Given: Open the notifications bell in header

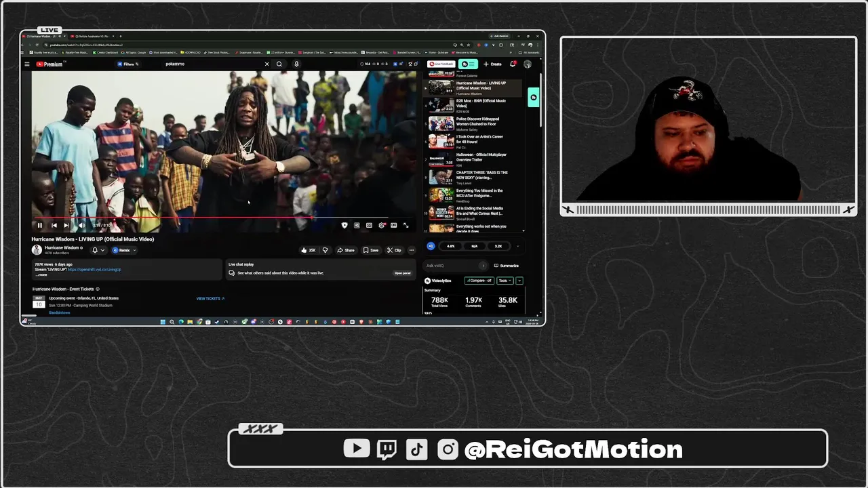Looking at the screenshot, I should tap(513, 64).
